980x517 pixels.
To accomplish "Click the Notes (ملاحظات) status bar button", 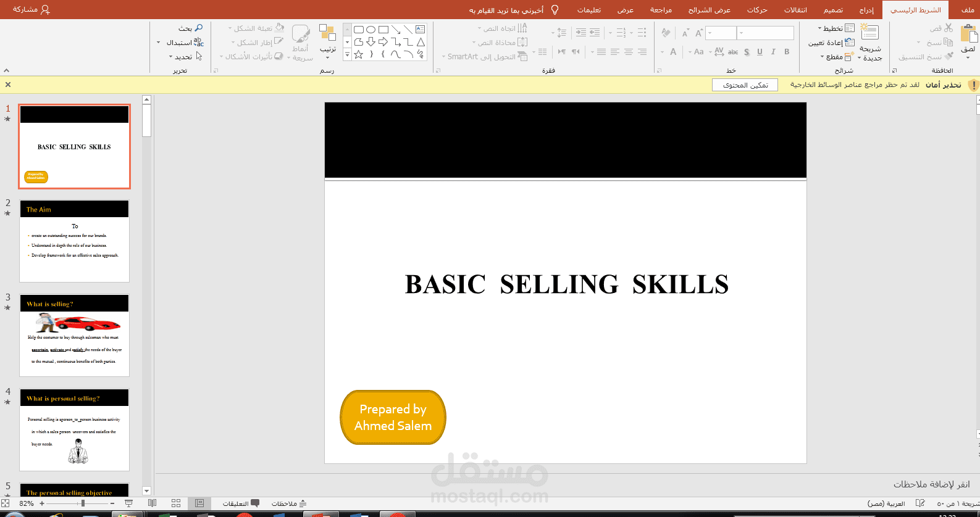I will tap(289, 503).
